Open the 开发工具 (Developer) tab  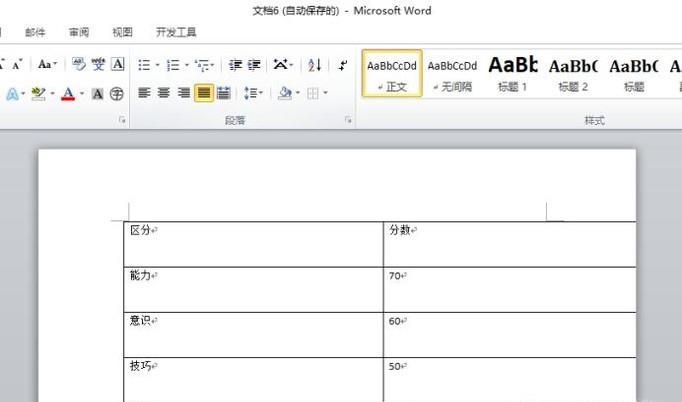click(x=176, y=32)
